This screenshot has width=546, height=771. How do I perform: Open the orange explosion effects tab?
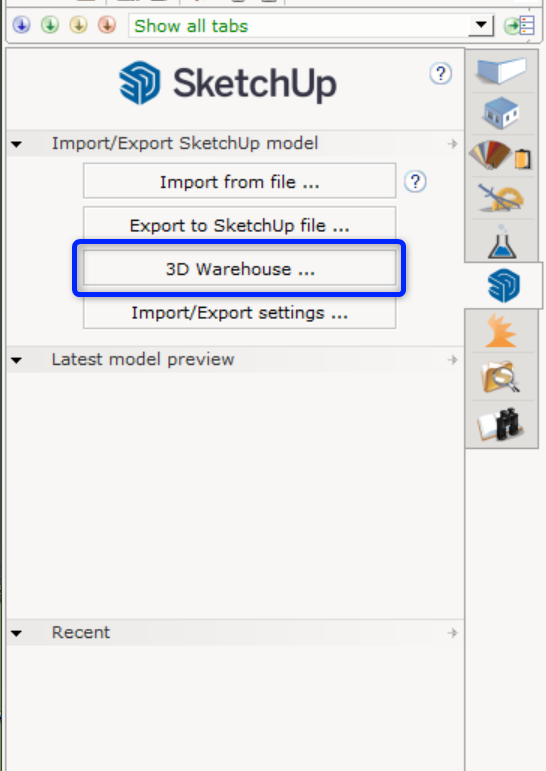[501, 331]
